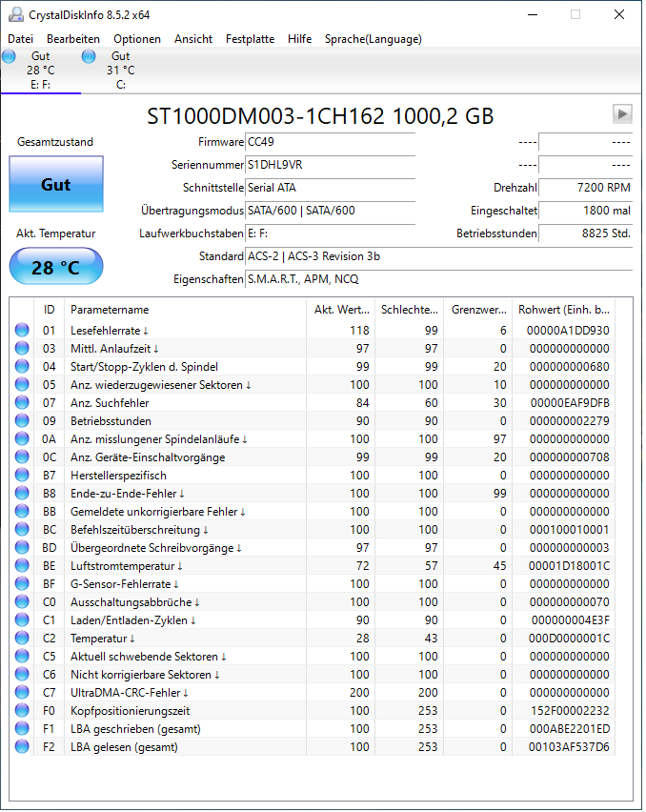Click the status orb beside UltraDMA-CRC-Fehler
The height and width of the screenshot is (812, 646).
coord(22,695)
